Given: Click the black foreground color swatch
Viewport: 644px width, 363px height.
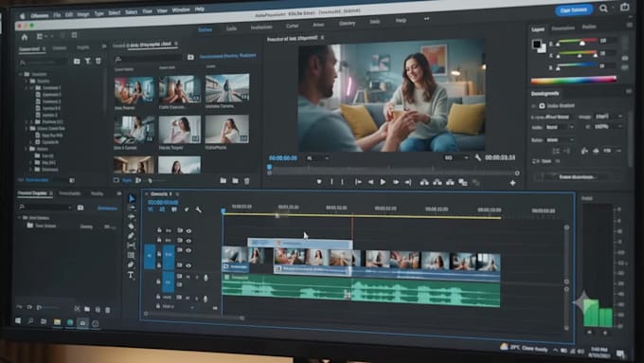Looking at the screenshot, I should click(x=536, y=44).
